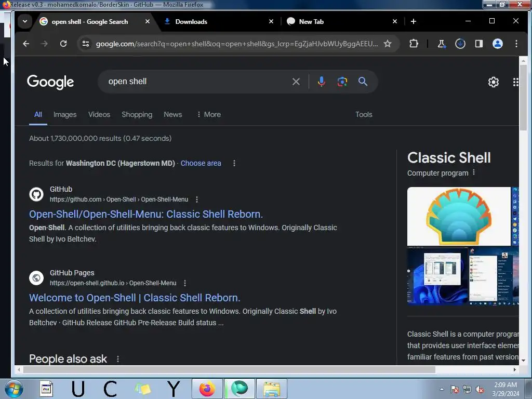Open the Google apps grid
The height and width of the screenshot is (399, 532).
pos(515,82)
